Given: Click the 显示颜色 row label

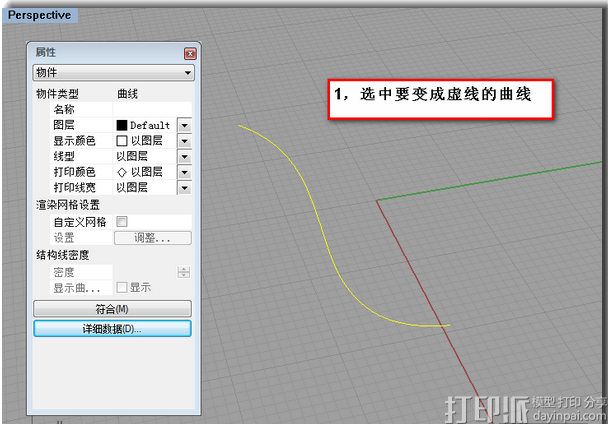Looking at the screenshot, I should point(74,141).
